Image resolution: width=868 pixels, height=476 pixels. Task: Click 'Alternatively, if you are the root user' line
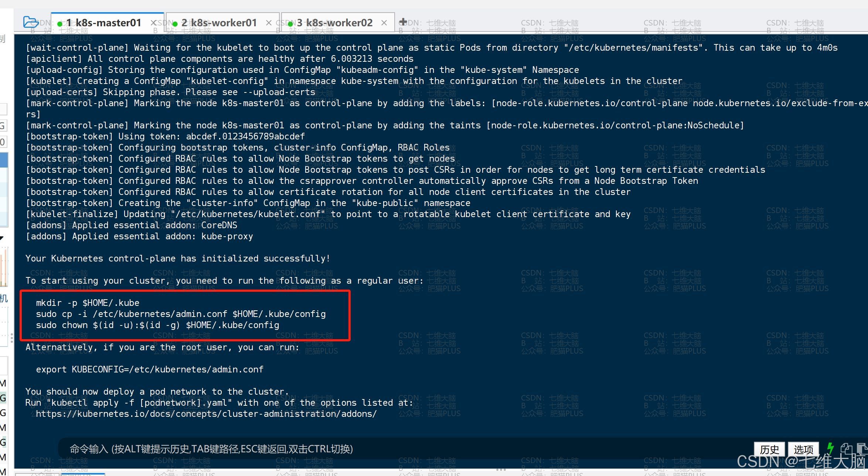(162, 347)
